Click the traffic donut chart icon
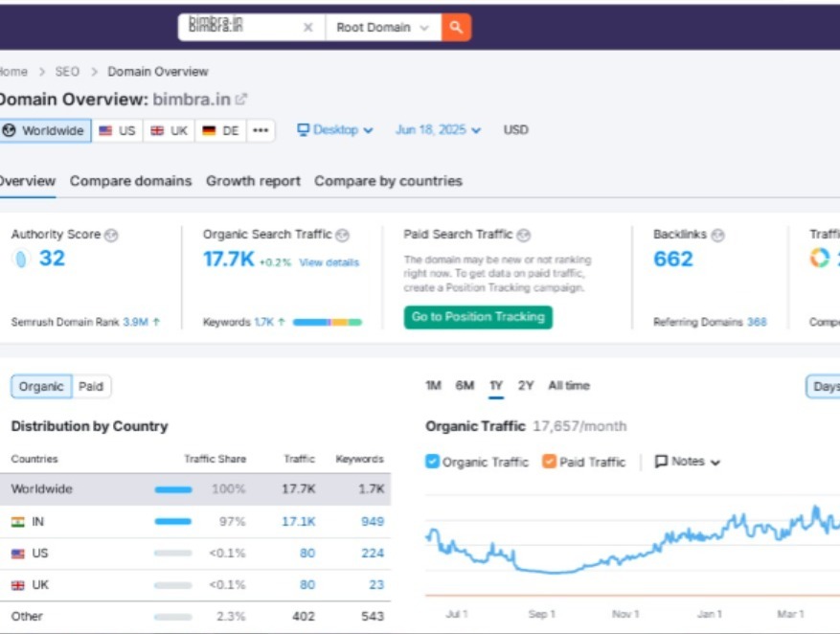The image size is (840, 634). (x=819, y=258)
